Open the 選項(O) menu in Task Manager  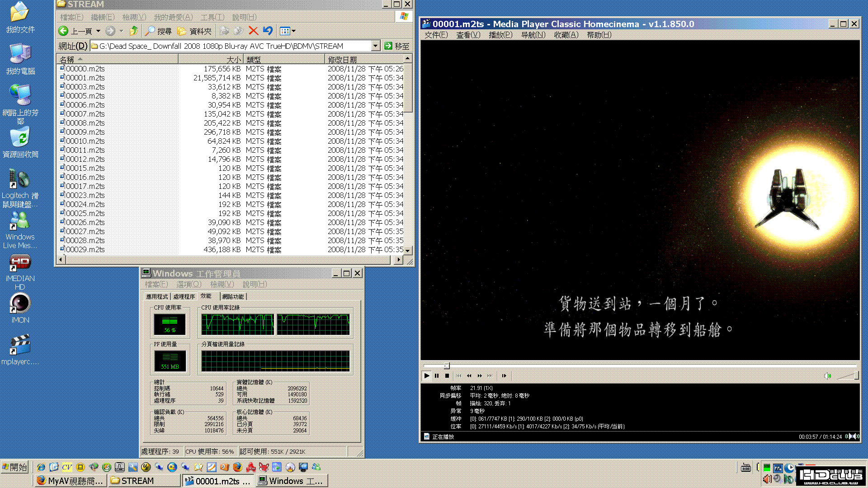click(189, 284)
